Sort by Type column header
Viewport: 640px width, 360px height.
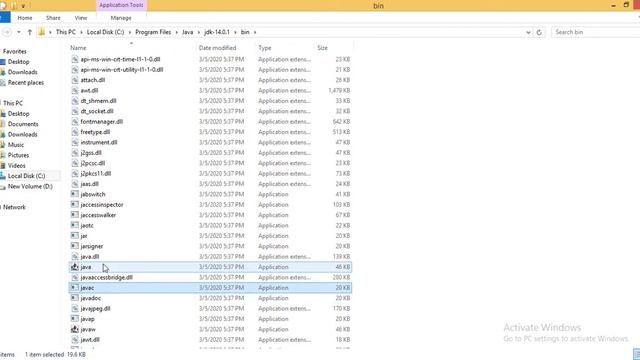coord(264,48)
